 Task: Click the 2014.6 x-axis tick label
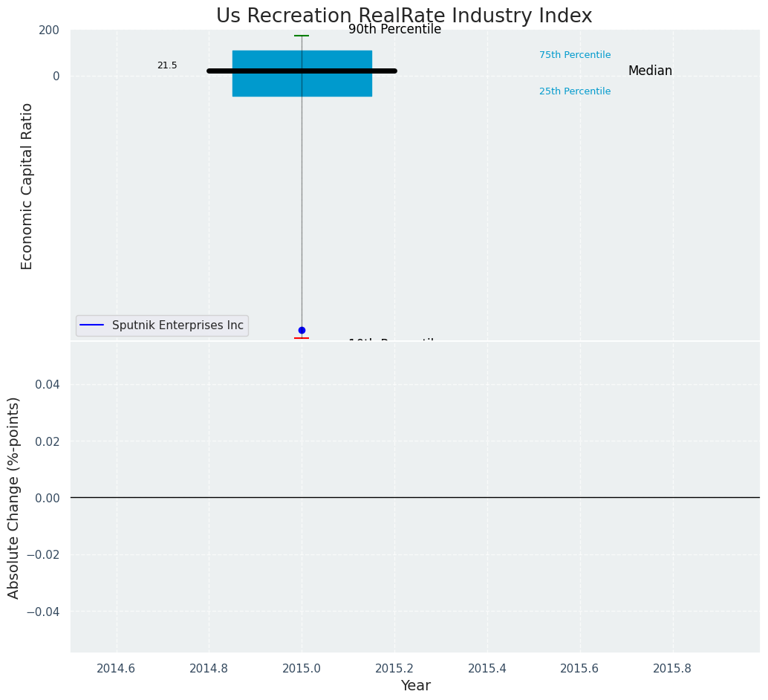tap(117, 668)
